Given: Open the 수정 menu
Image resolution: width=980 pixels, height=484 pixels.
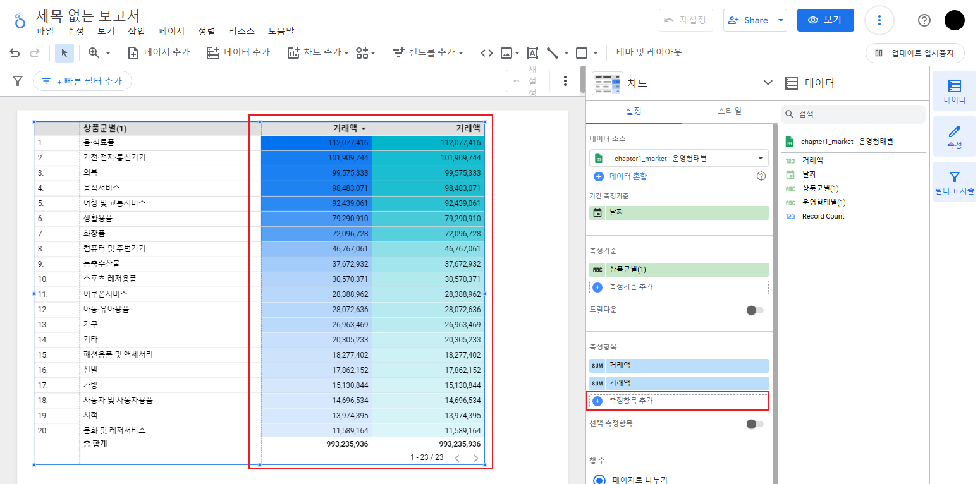Looking at the screenshot, I should 75,31.
